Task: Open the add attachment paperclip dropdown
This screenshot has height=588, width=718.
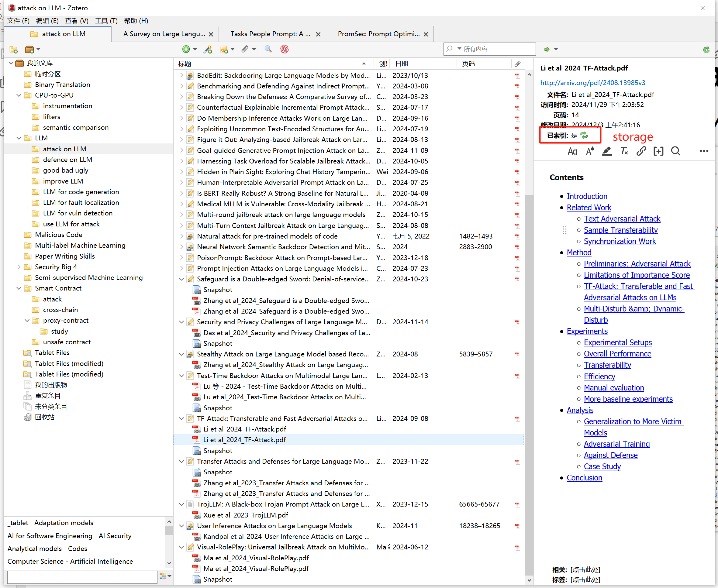Action: pyautogui.click(x=254, y=50)
